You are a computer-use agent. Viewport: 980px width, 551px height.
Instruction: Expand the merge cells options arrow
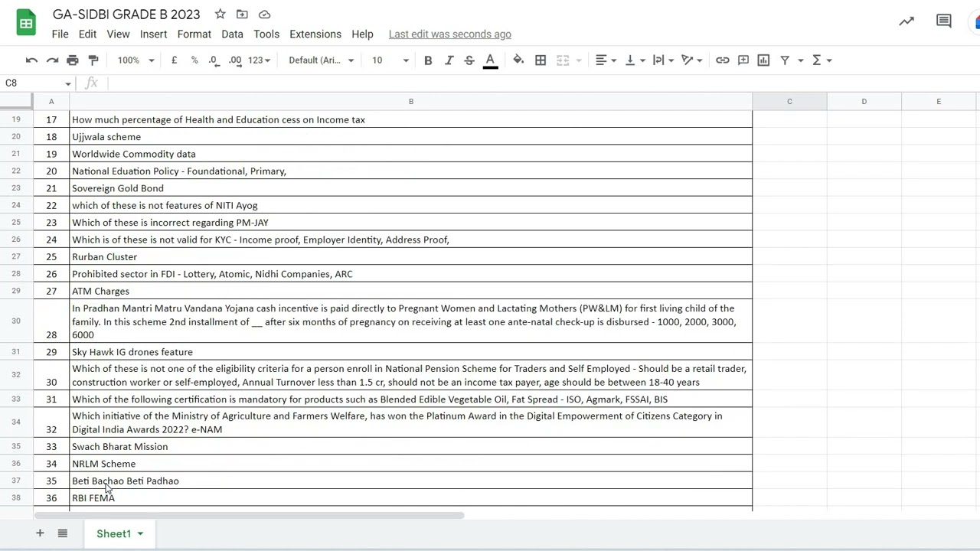tap(579, 60)
